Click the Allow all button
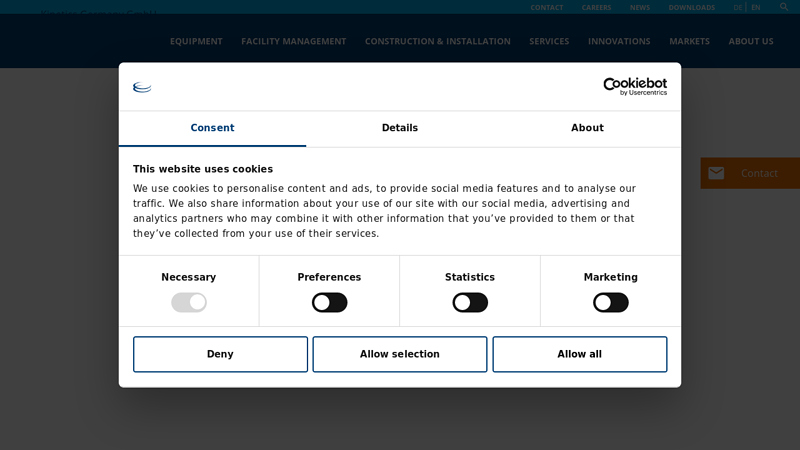 coord(580,354)
